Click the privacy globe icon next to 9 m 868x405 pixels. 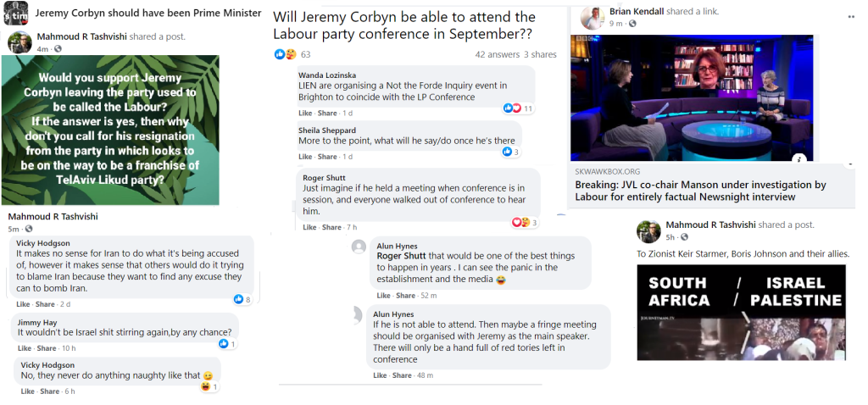click(x=632, y=25)
